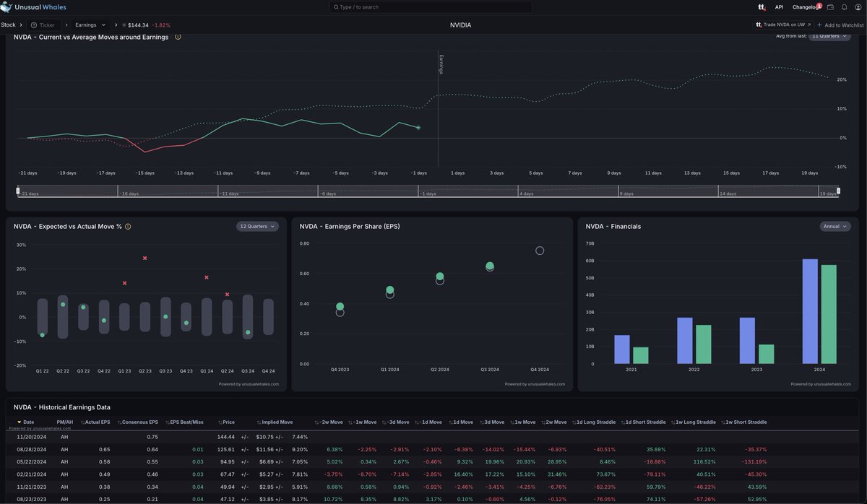
Task: Click the 144.44 price cell
Action: coord(226,437)
